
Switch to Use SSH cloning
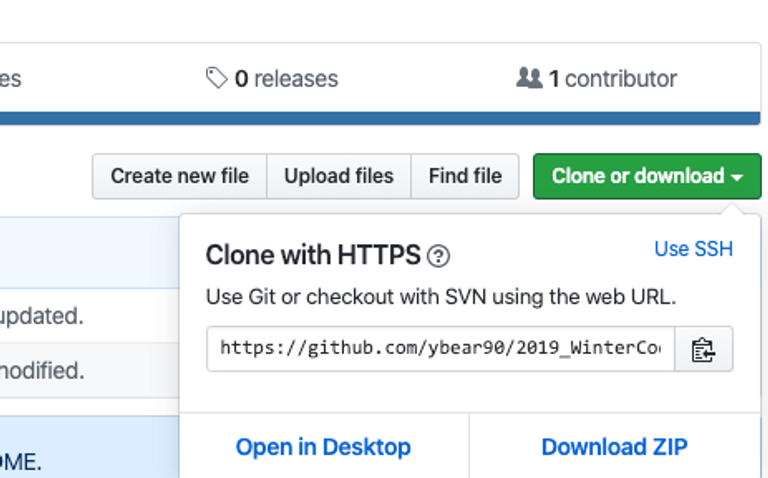point(694,249)
